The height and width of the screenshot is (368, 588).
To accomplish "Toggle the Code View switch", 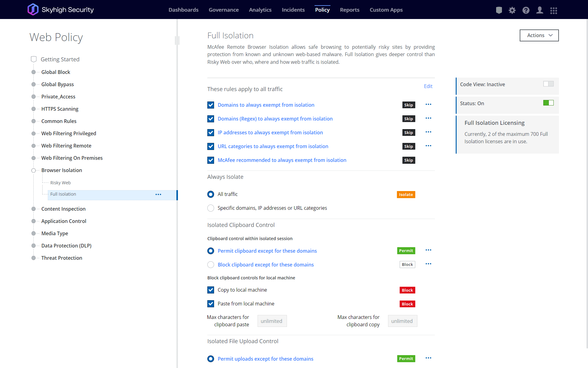I will (548, 84).
